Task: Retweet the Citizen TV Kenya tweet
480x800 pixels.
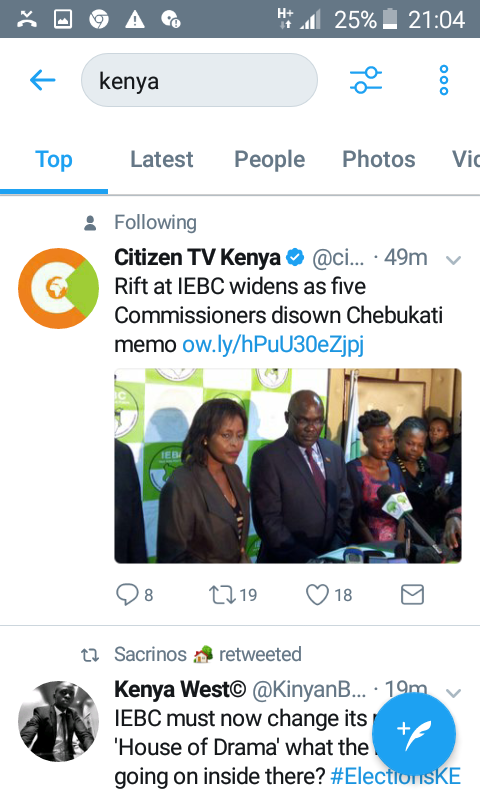Action: click(222, 594)
